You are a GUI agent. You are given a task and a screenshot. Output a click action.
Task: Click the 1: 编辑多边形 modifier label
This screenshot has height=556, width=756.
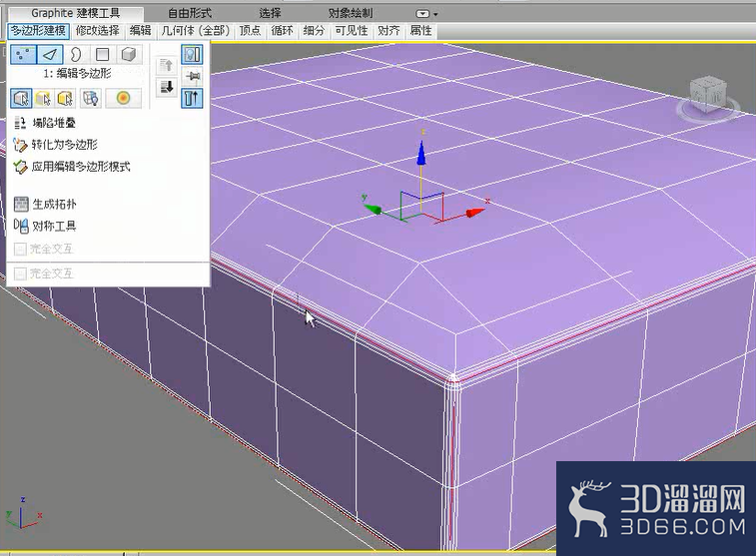pos(77,73)
